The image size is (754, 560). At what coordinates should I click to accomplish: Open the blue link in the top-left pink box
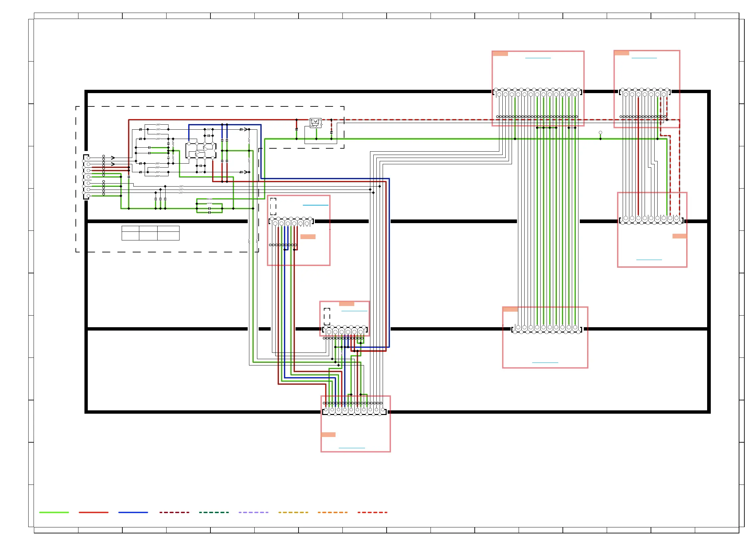(538, 58)
